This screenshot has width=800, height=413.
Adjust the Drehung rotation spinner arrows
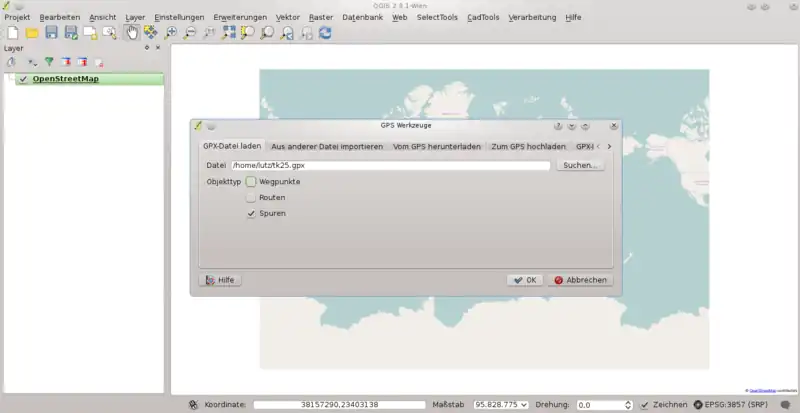click(628, 405)
